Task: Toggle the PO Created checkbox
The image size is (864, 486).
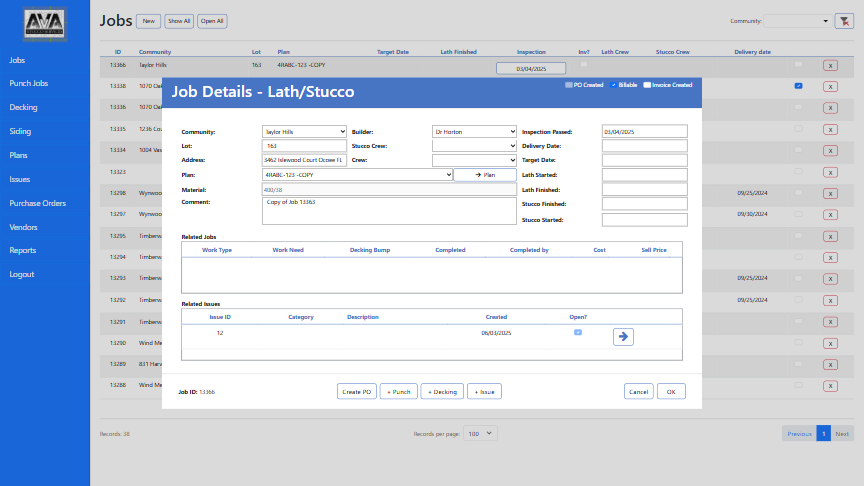Action: pyautogui.click(x=569, y=85)
